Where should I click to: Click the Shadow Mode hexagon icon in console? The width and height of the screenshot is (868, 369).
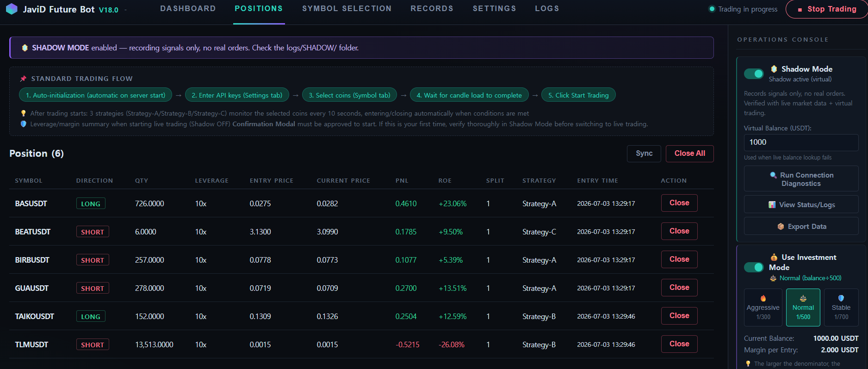[774, 69]
